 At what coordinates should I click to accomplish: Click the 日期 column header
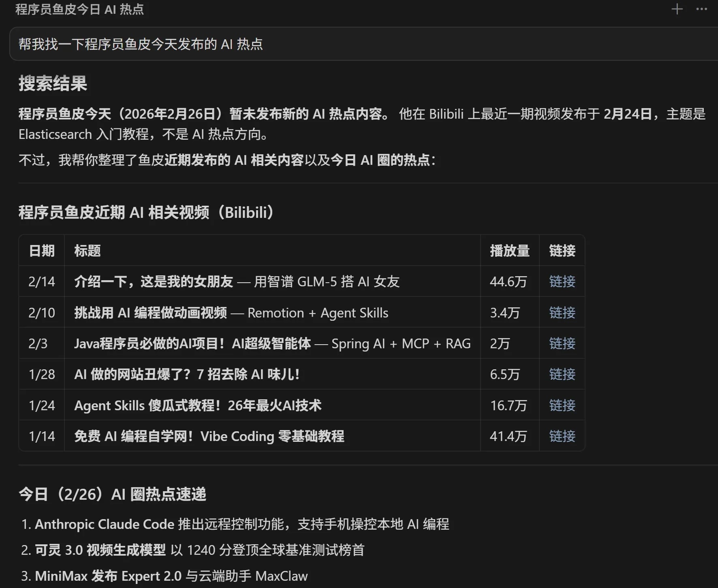point(41,251)
